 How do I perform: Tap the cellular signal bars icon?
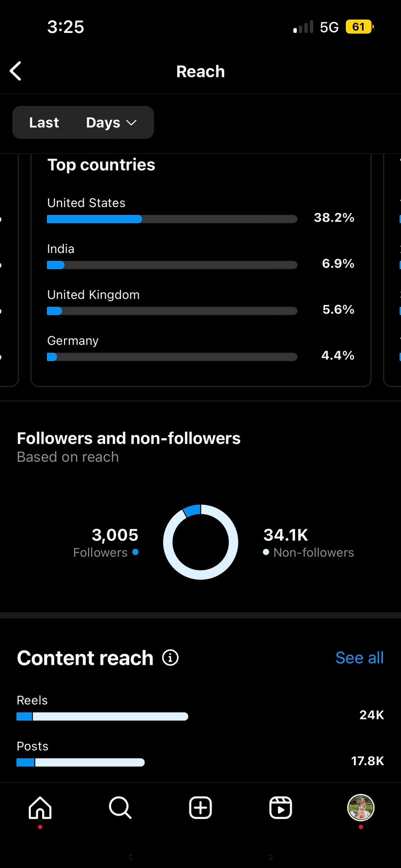click(303, 27)
